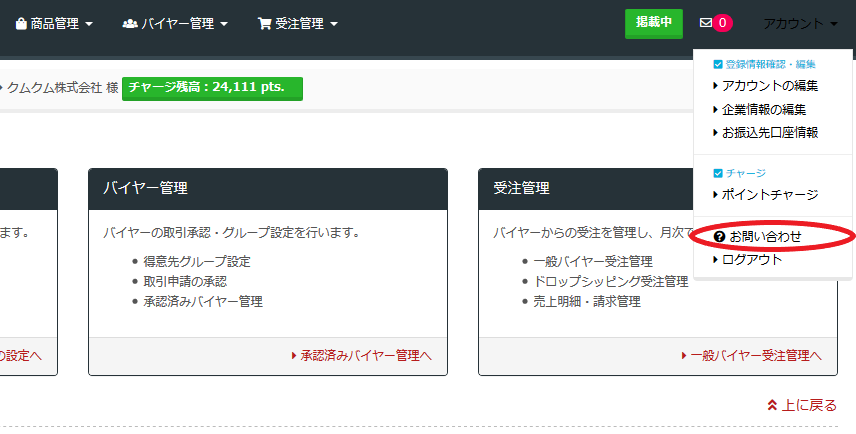The width and height of the screenshot is (856, 434).
Task: Click the shopping bag icon for 商品管理
Action: pos(21,23)
